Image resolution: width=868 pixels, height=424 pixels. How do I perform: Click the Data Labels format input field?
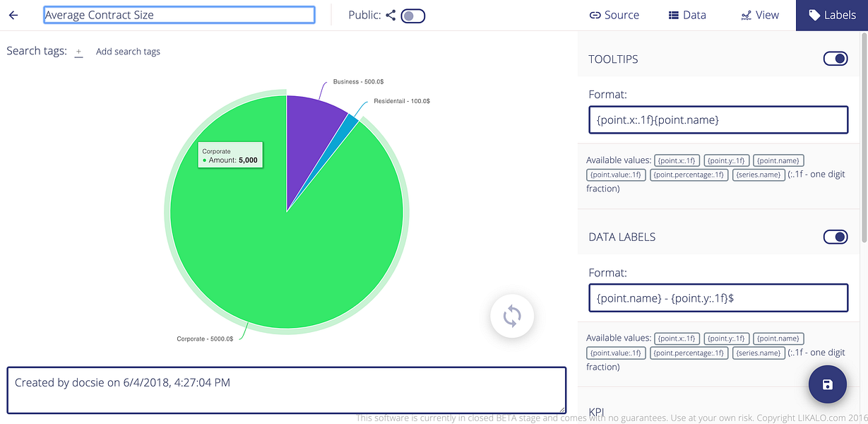(x=718, y=298)
